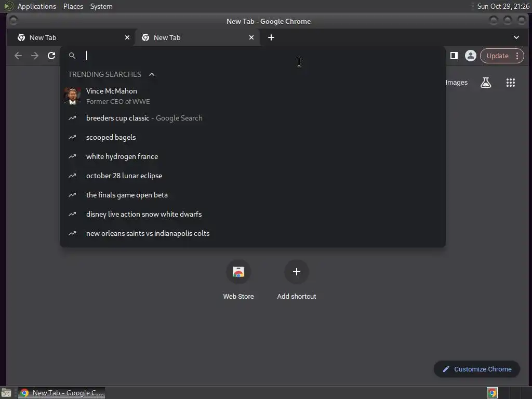Close the second New Tab tab
532x399 pixels.
tap(251, 37)
